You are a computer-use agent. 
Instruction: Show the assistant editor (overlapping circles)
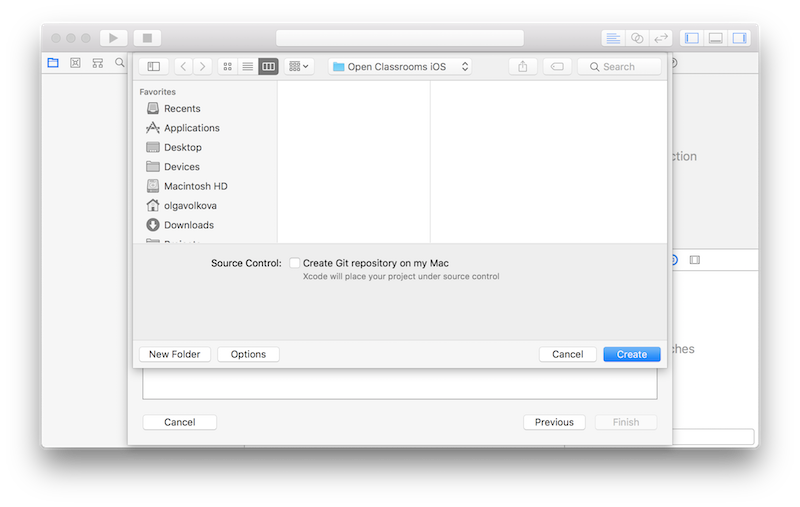(637, 38)
